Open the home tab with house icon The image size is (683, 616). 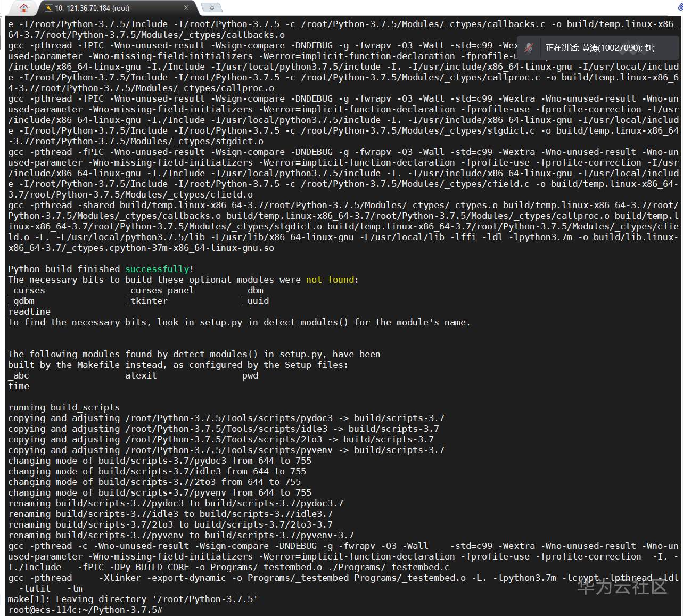pyautogui.click(x=23, y=8)
